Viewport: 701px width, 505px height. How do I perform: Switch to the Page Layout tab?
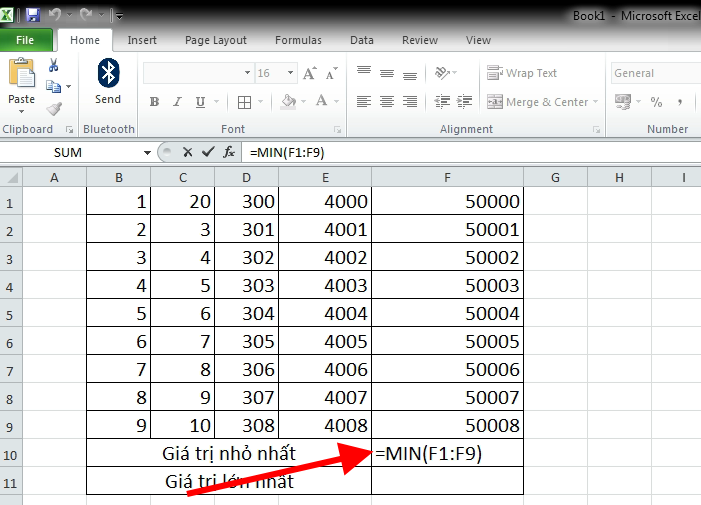coord(215,40)
